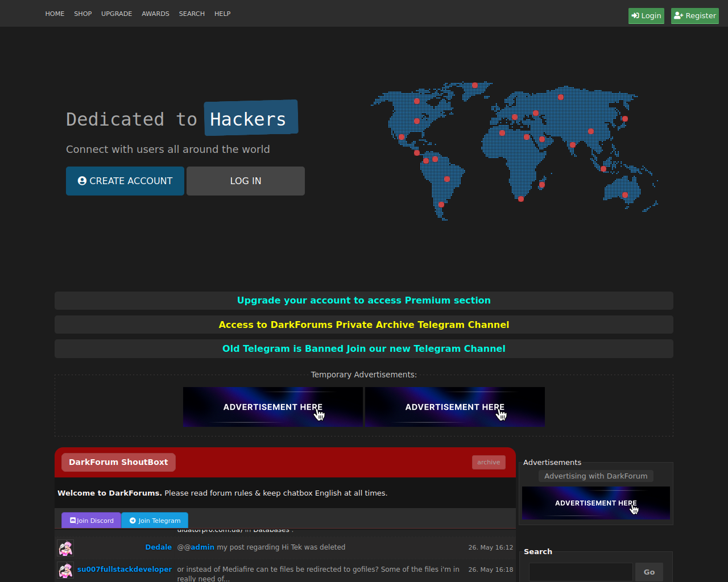Open the HELP menu item
Screen dimensions: 728x582
coord(222,14)
